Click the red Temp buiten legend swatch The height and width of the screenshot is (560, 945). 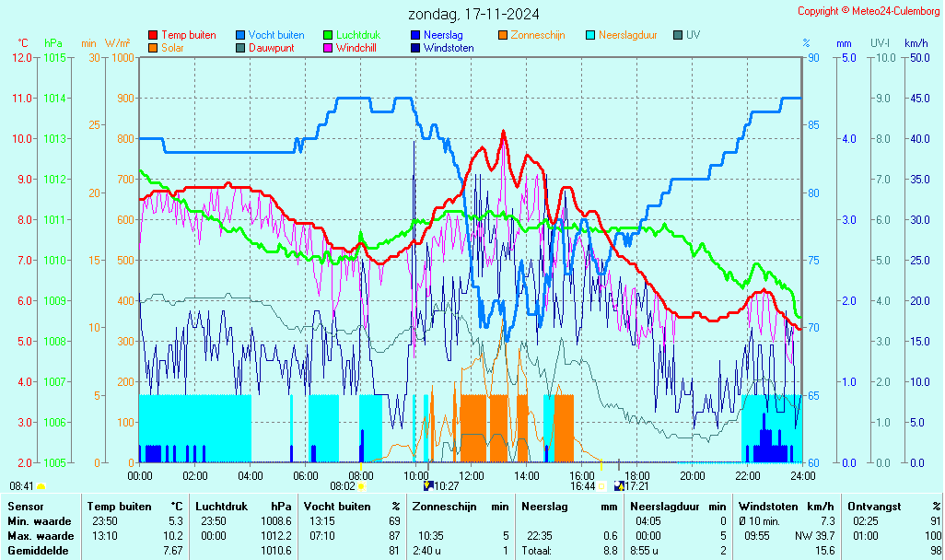[x=153, y=35]
